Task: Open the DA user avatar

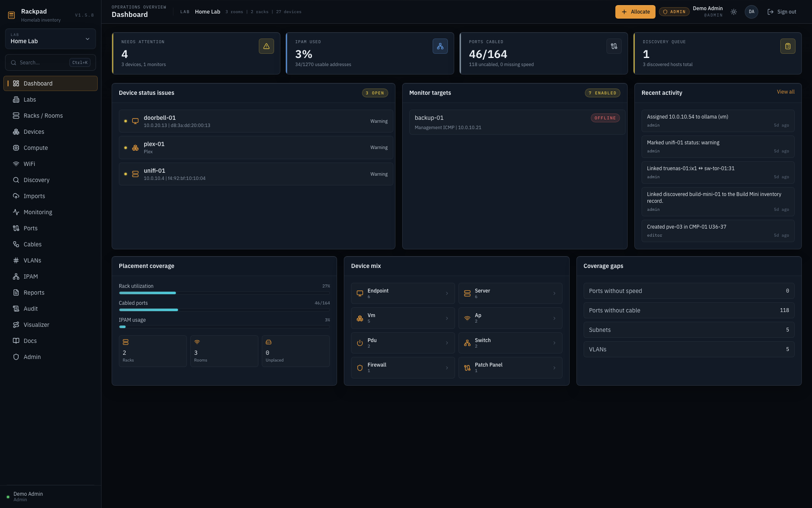Action: (x=752, y=12)
